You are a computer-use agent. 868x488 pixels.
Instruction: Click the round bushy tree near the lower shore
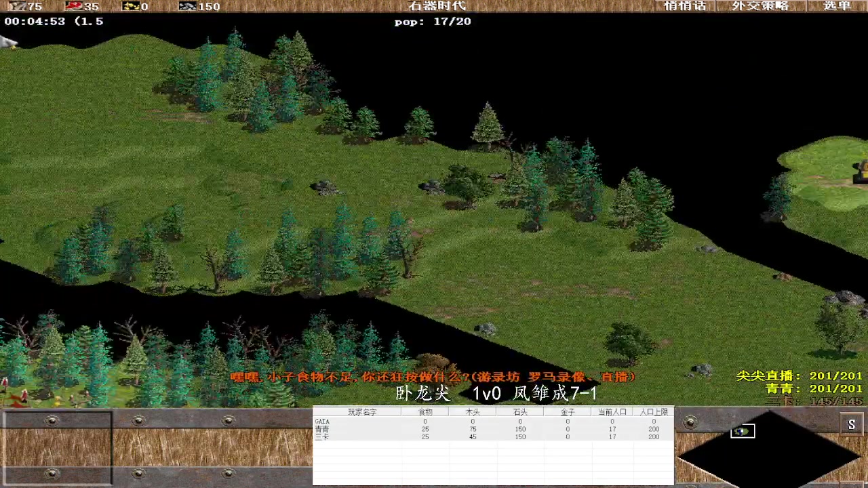(629, 343)
